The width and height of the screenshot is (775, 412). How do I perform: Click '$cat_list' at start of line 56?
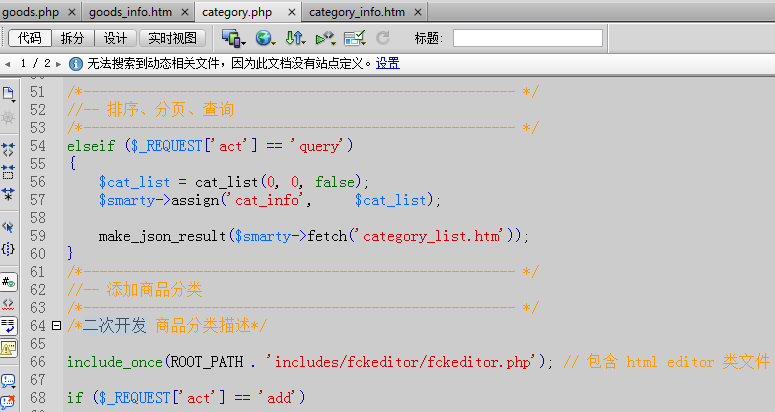tap(134, 182)
